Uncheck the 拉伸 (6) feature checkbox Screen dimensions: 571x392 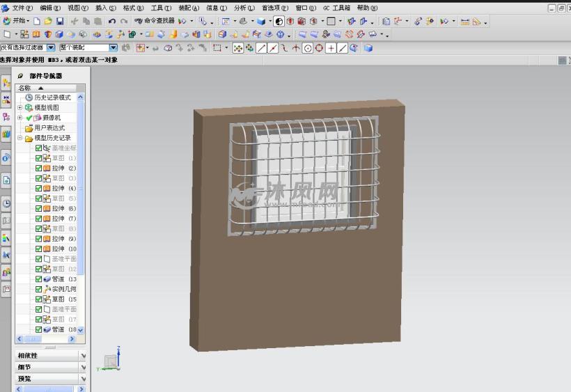click(x=38, y=209)
